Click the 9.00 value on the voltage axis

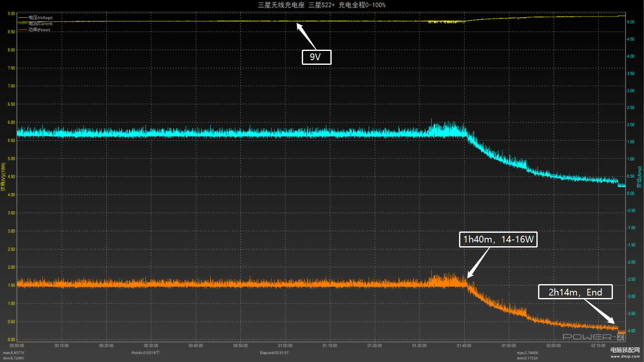coord(11,13)
